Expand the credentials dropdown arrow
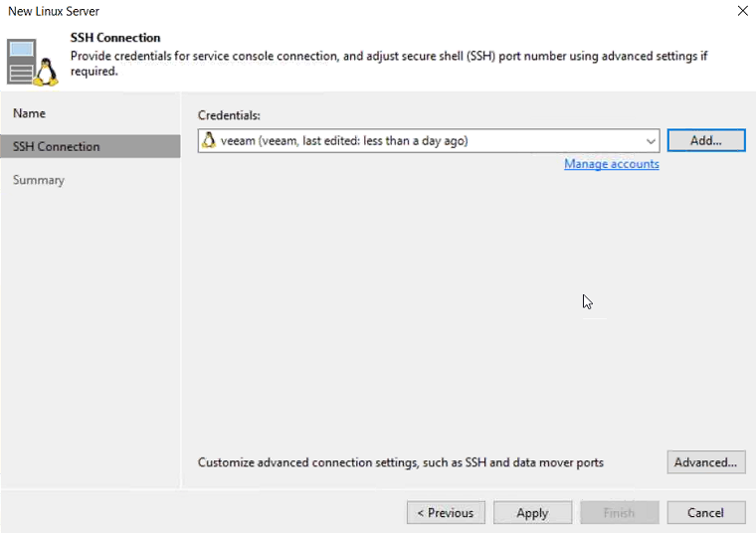 tap(651, 141)
